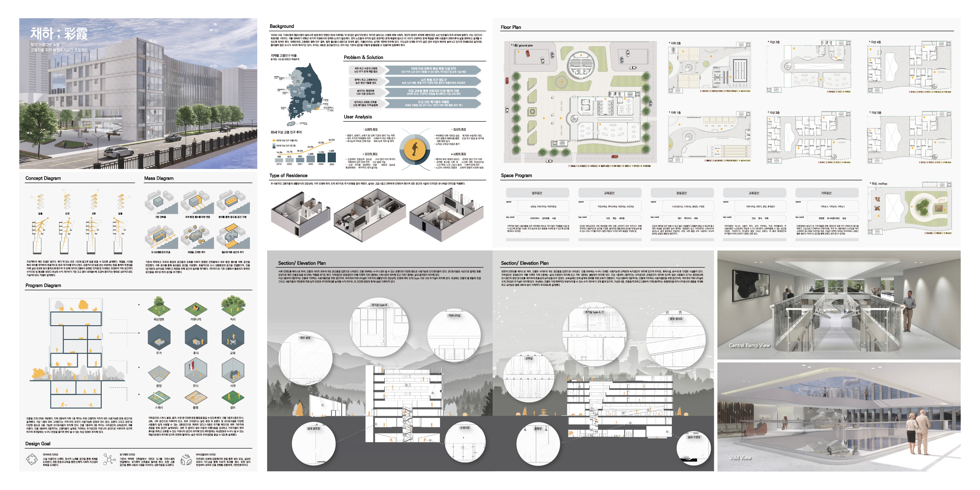Click the 스쿼시 squash court icon
Image resolution: width=980 pixels, height=490 pixels.
(x=159, y=398)
